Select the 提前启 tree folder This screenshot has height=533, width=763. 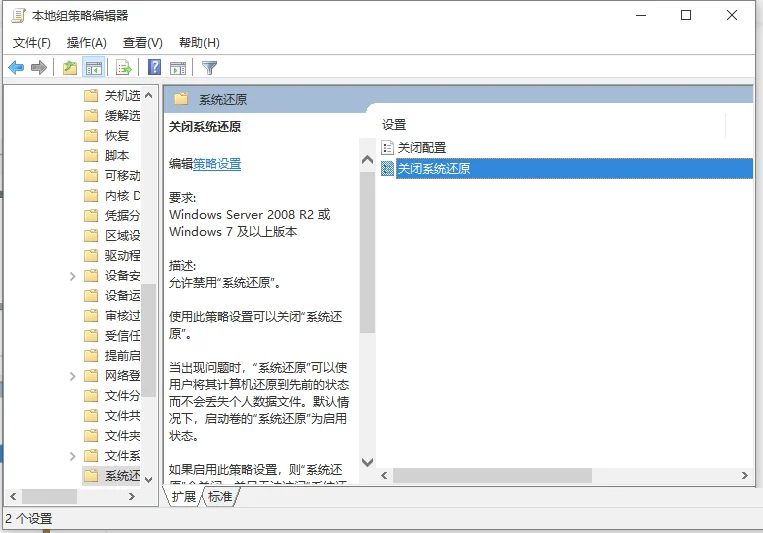111,356
